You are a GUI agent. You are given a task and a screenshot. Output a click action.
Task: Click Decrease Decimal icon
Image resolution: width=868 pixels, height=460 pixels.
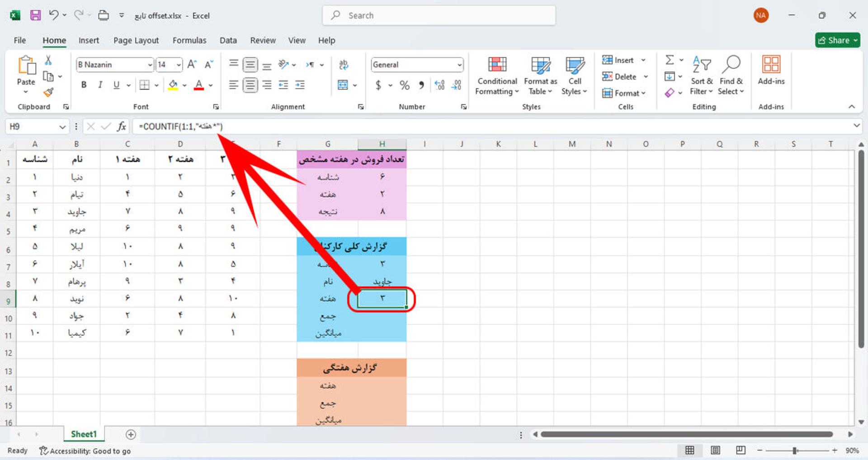tap(457, 85)
